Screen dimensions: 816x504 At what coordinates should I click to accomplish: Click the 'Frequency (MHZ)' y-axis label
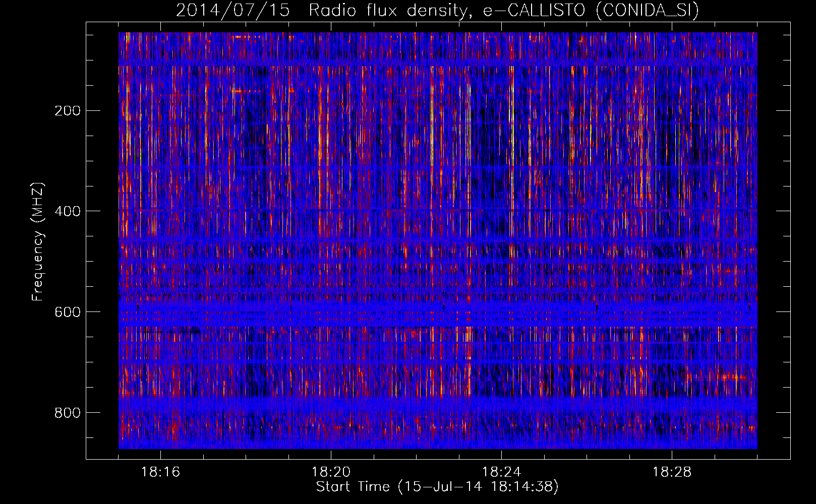tap(38, 242)
